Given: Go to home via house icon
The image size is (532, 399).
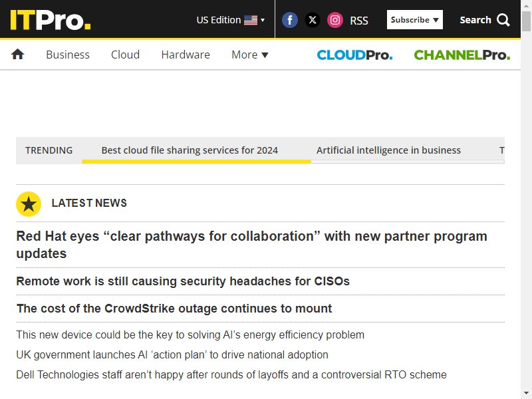Looking at the screenshot, I should point(18,55).
